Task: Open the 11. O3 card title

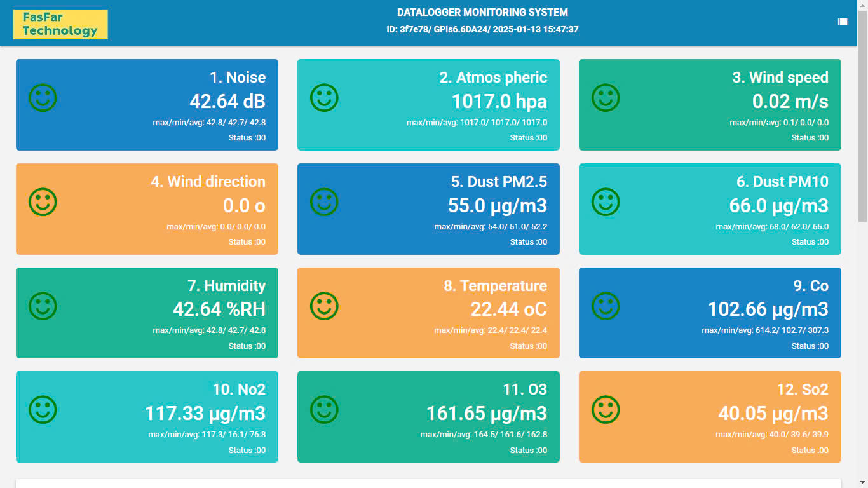Action: click(x=524, y=390)
